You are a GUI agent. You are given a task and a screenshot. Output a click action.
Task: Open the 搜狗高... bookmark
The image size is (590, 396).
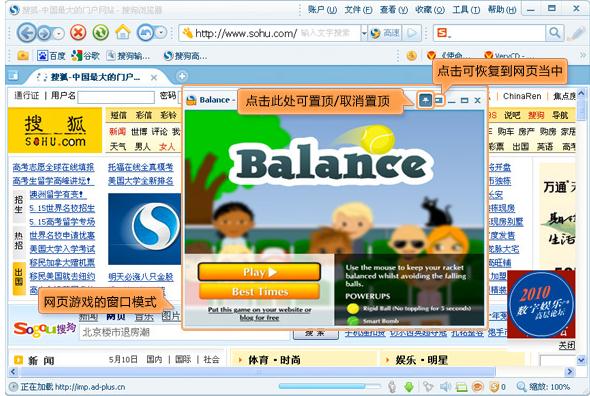185,56
